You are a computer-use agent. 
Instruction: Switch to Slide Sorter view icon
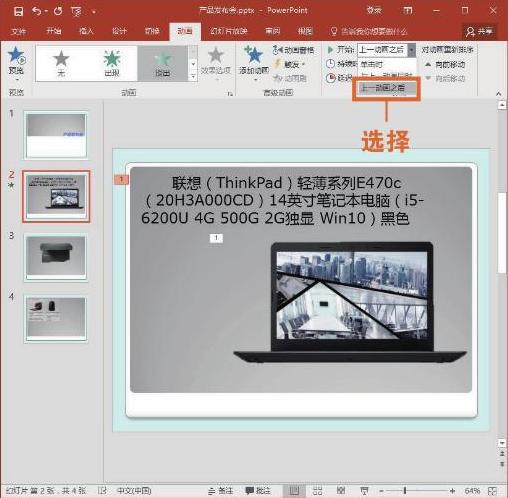click(317, 491)
